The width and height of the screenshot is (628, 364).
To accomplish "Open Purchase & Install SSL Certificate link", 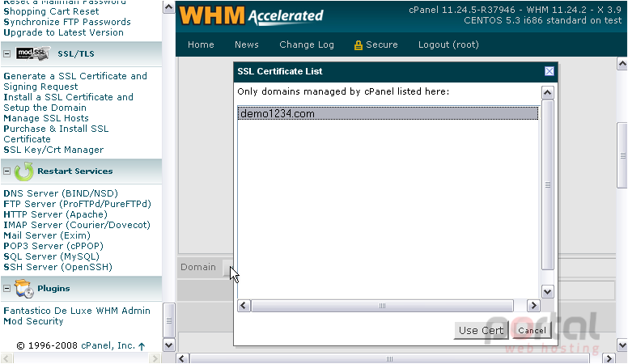I will tap(56, 133).
